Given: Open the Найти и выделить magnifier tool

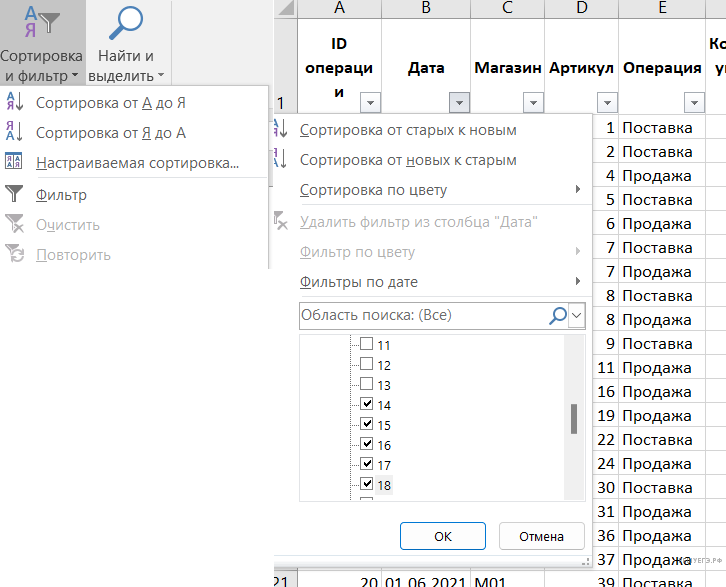Looking at the screenshot, I should pos(126,44).
